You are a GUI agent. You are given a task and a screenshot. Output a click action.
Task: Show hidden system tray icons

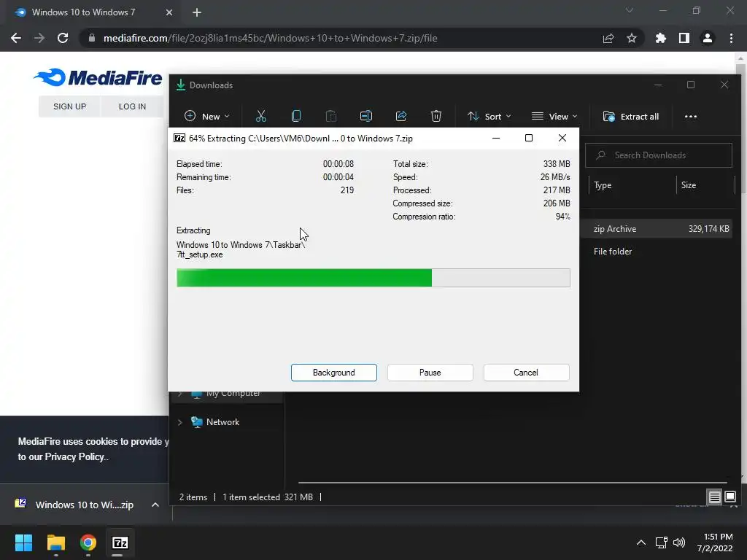[641, 542]
